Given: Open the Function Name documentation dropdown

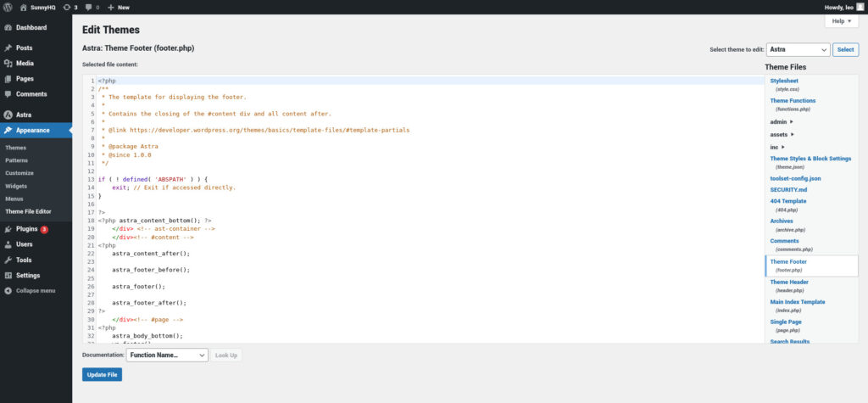Looking at the screenshot, I should pos(167,355).
